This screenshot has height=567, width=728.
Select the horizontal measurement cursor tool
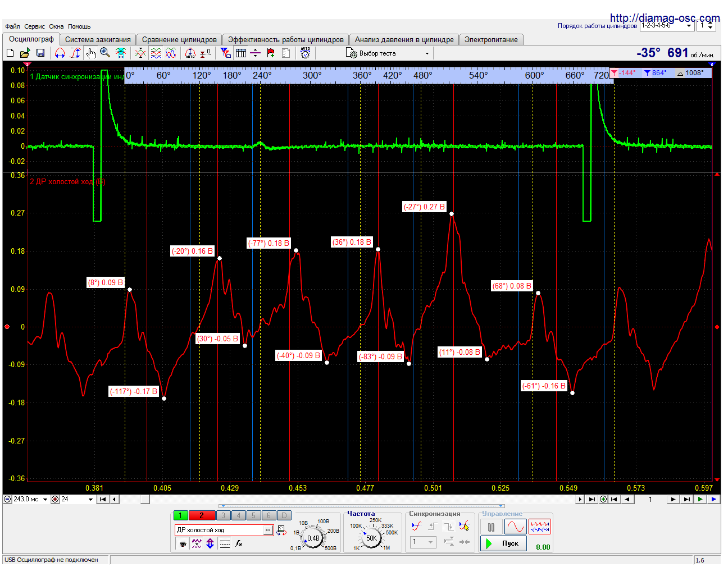coord(60,53)
